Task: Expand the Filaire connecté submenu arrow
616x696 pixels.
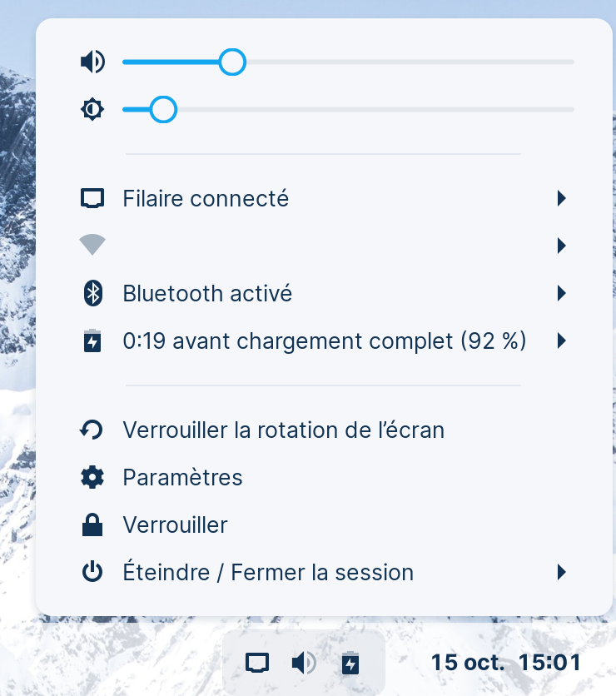Action: [562, 199]
